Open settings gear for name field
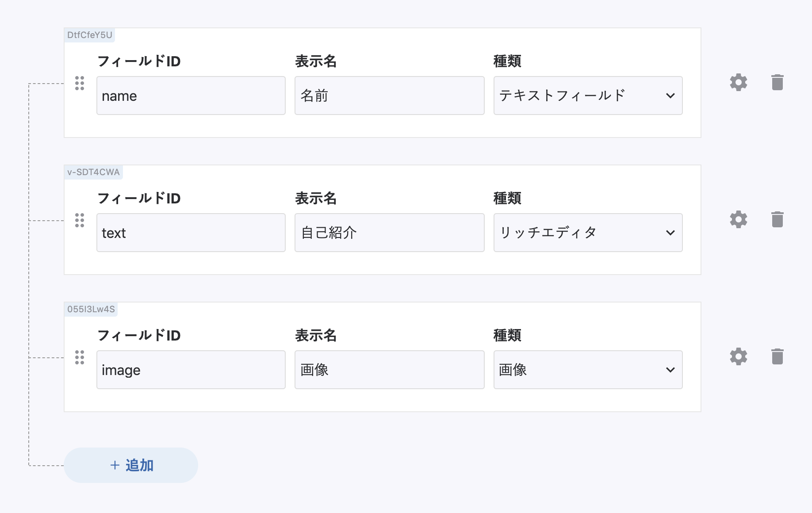The image size is (812, 513). click(738, 83)
